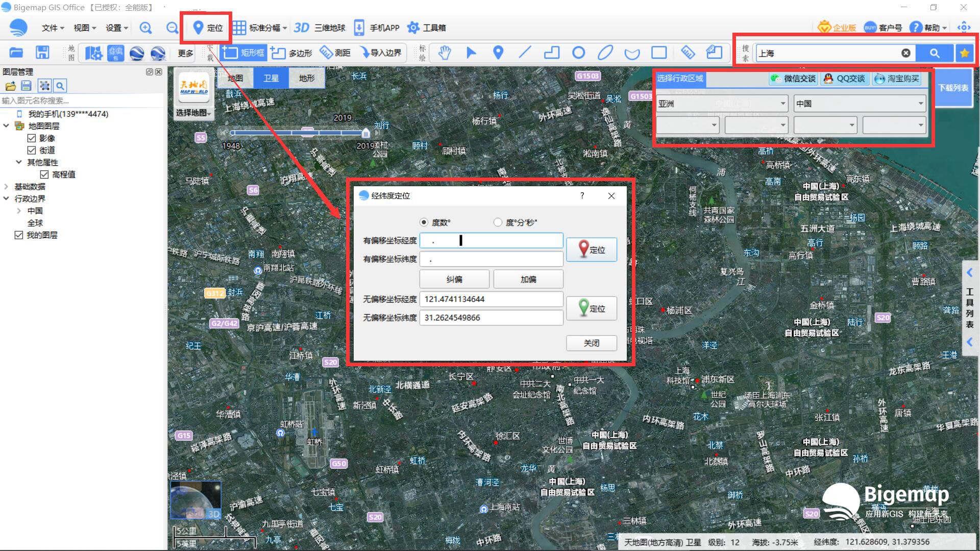The height and width of the screenshot is (551, 980).
Task: Clear the 上海 search text
Action: pyautogui.click(x=906, y=53)
